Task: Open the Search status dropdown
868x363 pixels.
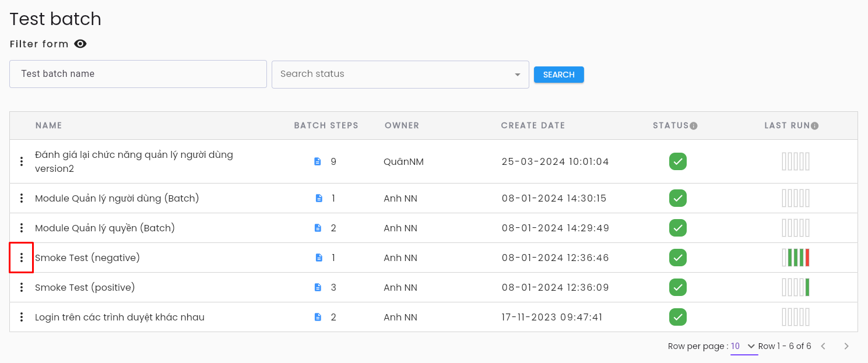Action: (400, 75)
